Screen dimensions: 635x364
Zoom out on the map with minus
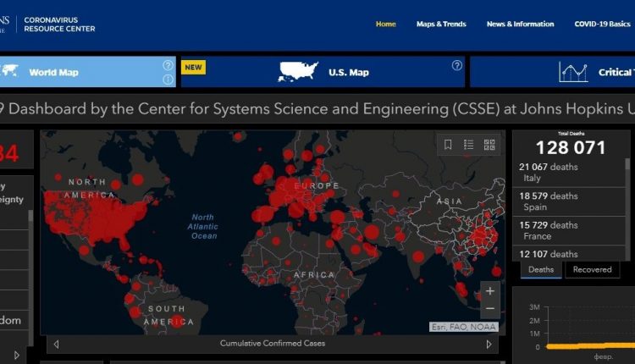click(x=489, y=308)
